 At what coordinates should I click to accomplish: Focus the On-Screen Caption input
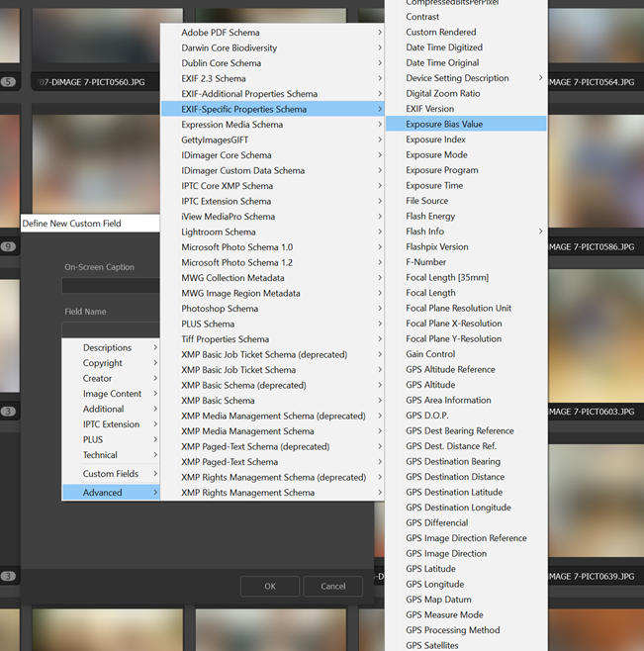click(x=111, y=286)
